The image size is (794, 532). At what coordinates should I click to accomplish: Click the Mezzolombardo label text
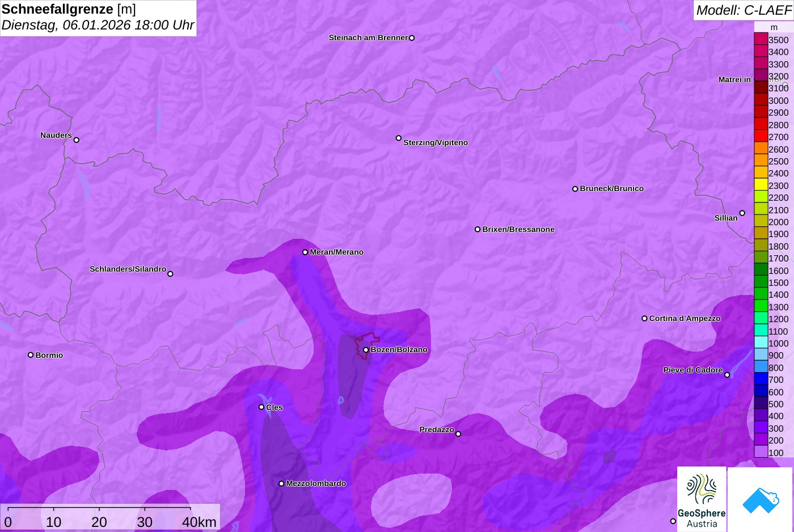tap(316, 483)
